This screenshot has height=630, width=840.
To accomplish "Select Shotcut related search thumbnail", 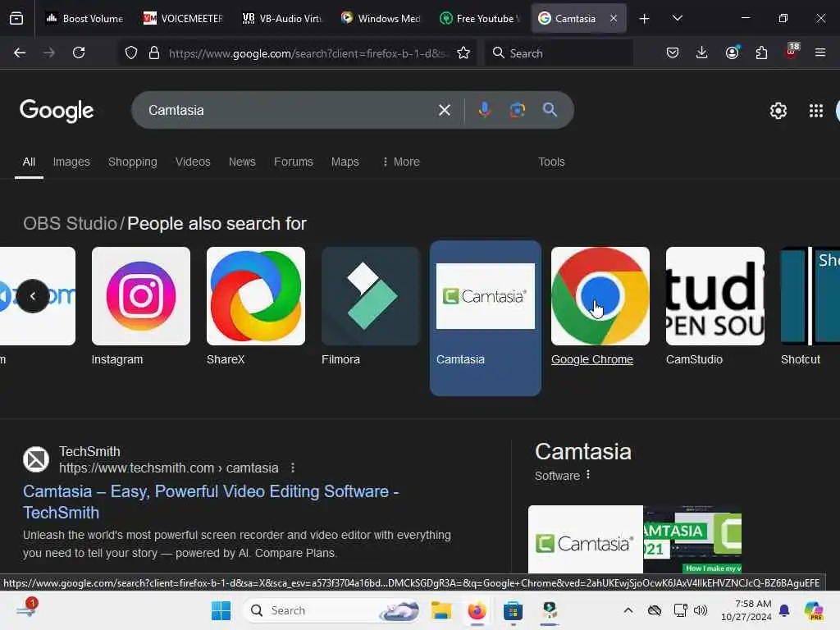I will click(x=810, y=295).
